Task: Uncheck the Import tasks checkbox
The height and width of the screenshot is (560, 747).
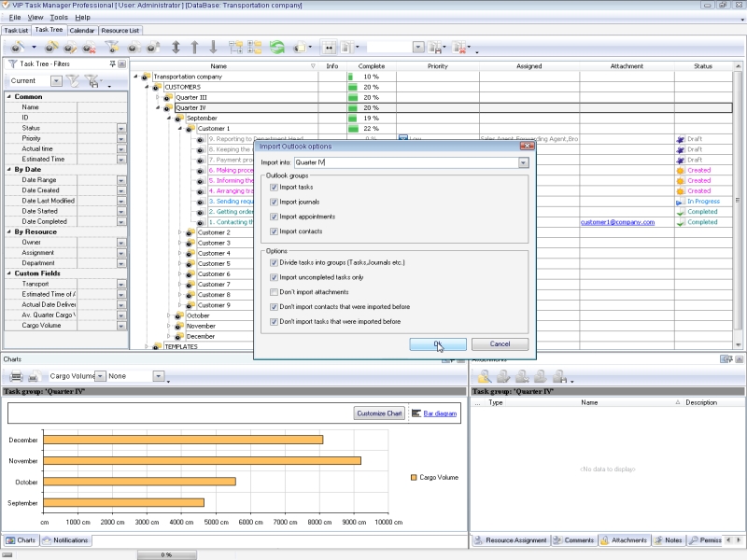Action: coord(273,188)
